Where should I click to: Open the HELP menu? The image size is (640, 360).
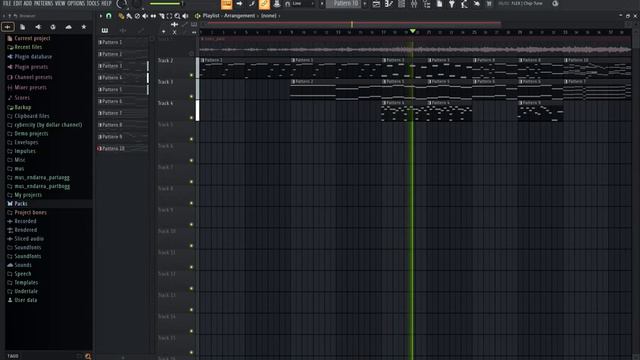pyautogui.click(x=106, y=3)
